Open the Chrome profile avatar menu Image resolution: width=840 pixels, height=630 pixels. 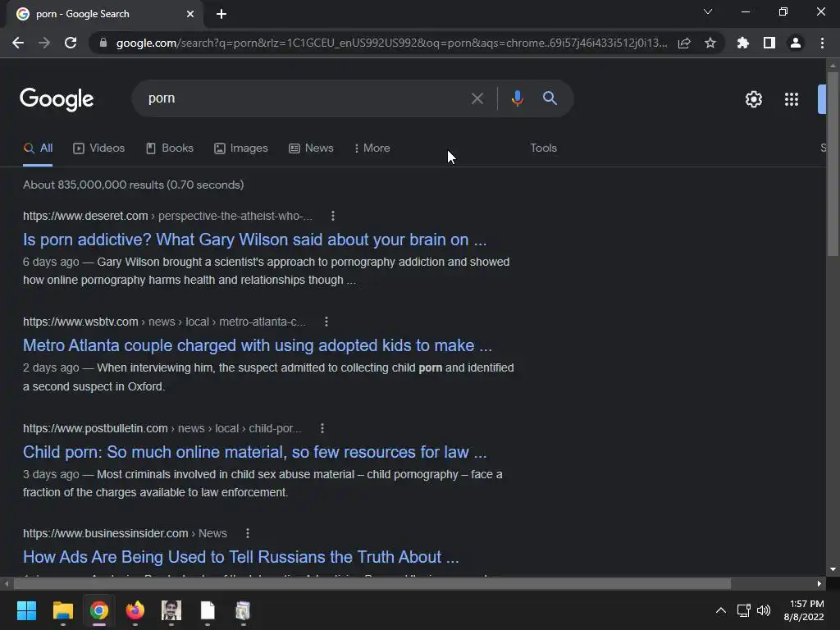pyautogui.click(x=796, y=43)
